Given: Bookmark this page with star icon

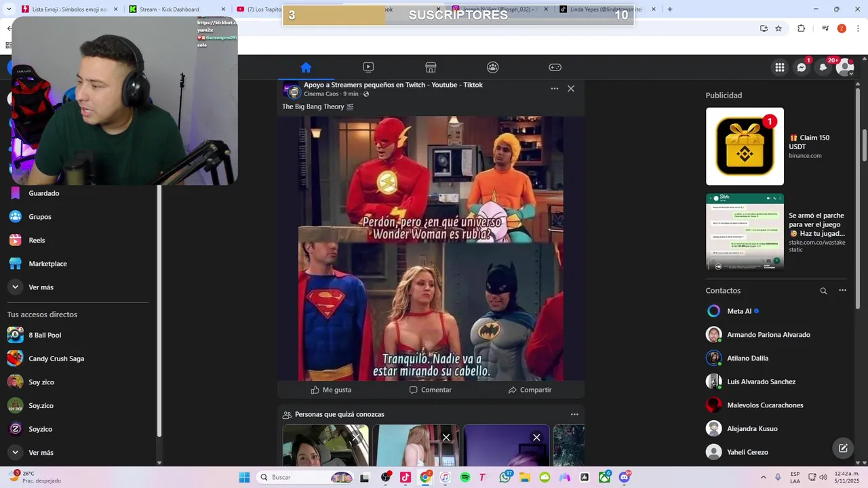Looking at the screenshot, I should 778,28.
